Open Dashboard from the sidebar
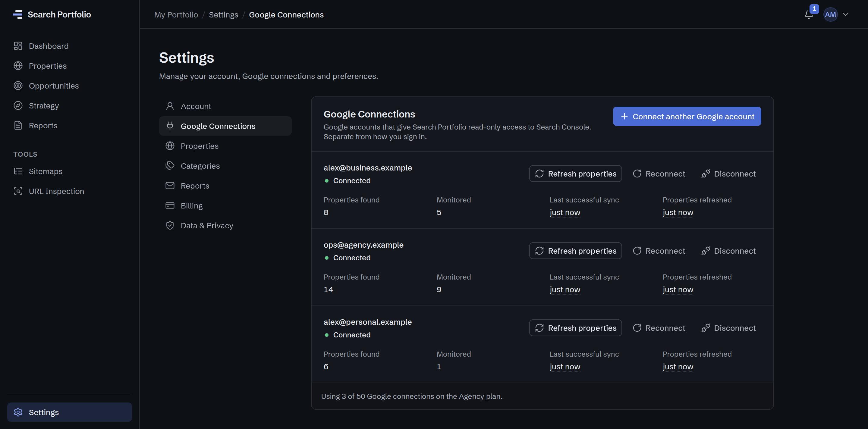 pyautogui.click(x=69, y=46)
